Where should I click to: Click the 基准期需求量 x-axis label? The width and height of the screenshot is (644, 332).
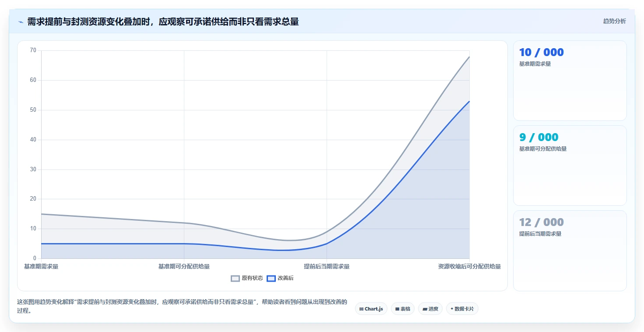tap(41, 266)
